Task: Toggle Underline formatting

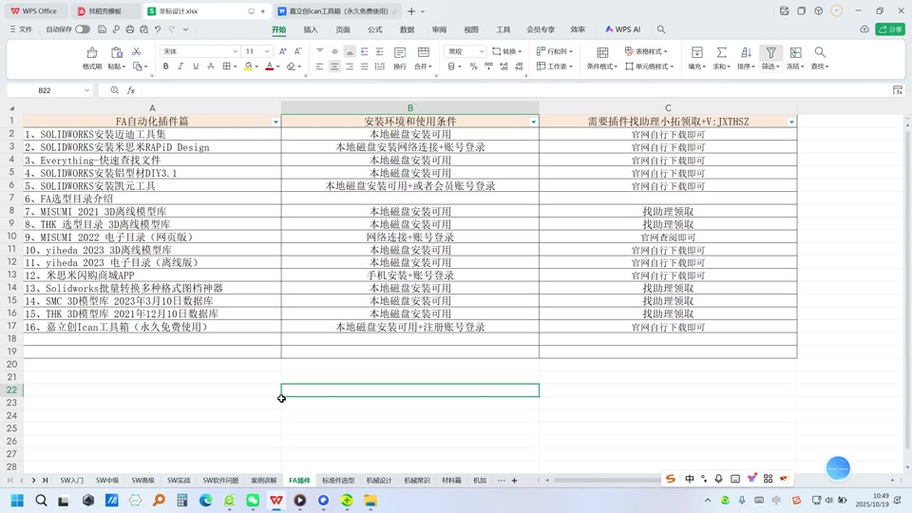Action: 195,67
